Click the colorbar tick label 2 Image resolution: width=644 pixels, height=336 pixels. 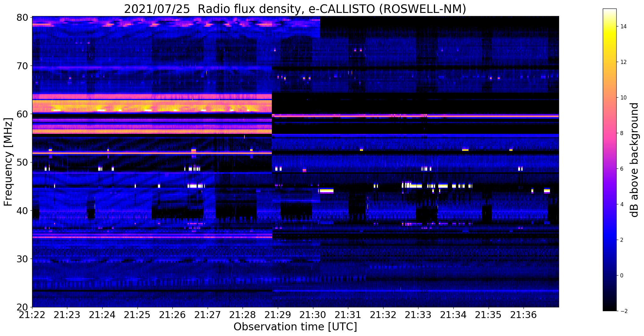click(621, 240)
